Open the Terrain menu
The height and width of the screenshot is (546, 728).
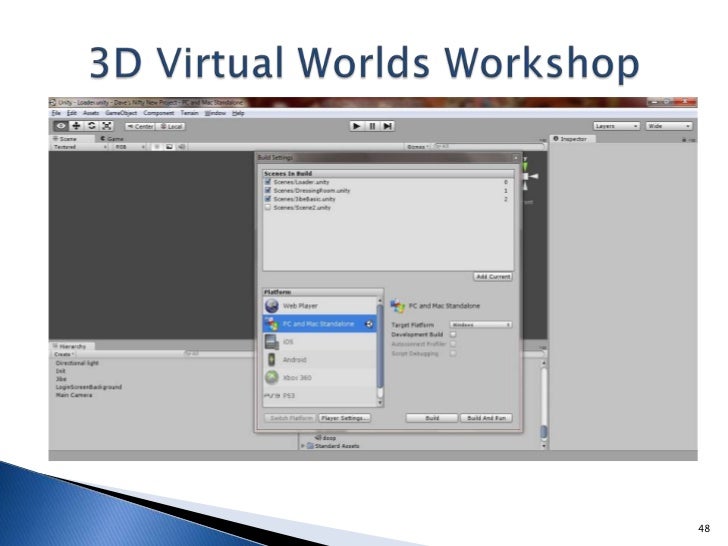pyautogui.click(x=189, y=113)
